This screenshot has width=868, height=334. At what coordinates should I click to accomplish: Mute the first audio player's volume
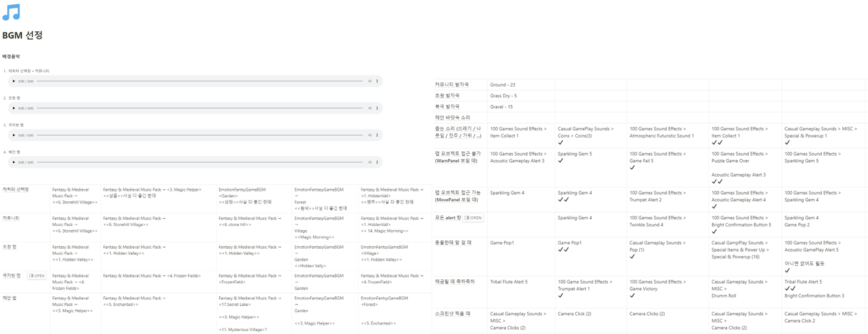370,81
